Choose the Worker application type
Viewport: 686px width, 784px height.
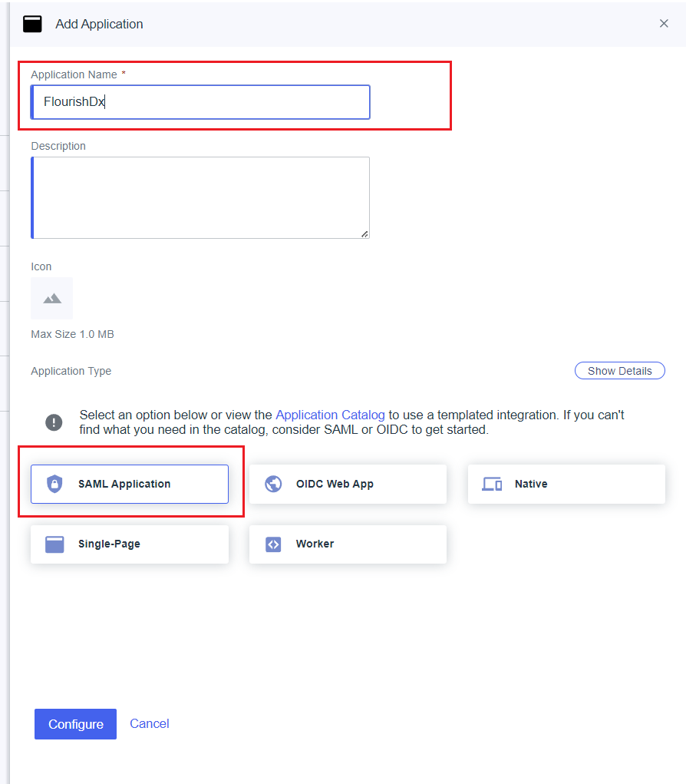point(348,544)
